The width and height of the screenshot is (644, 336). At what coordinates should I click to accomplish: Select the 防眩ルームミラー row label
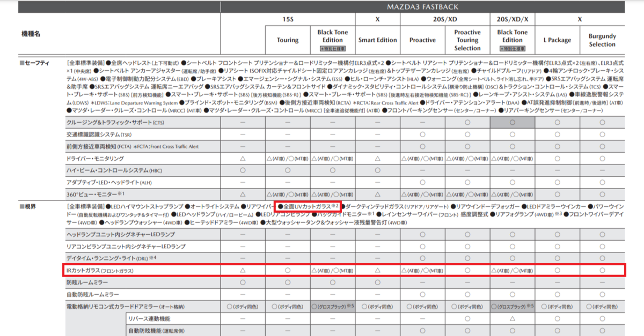click(x=86, y=282)
